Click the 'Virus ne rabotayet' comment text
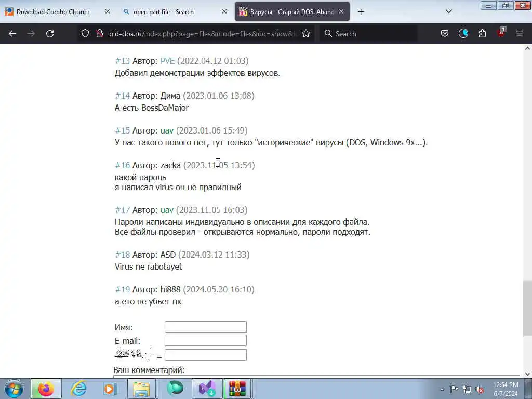Image resolution: width=532 pixels, height=399 pixels. coord(148,267)
